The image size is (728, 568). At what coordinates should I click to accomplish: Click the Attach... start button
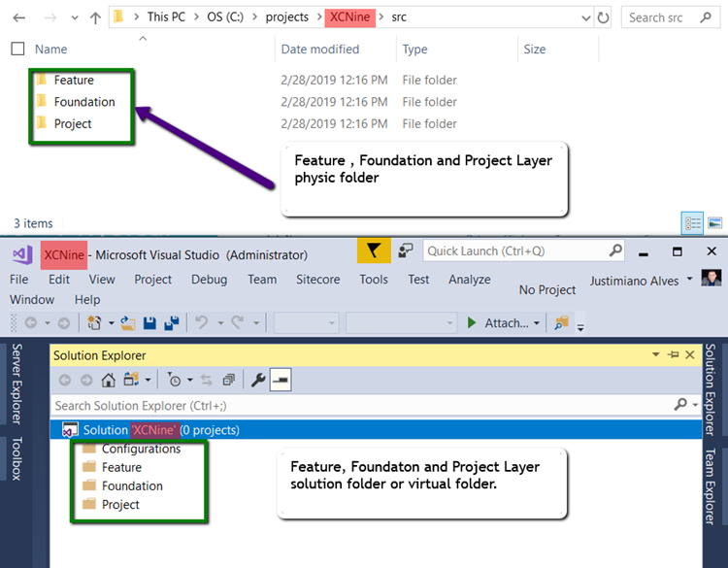coord(498,322)
